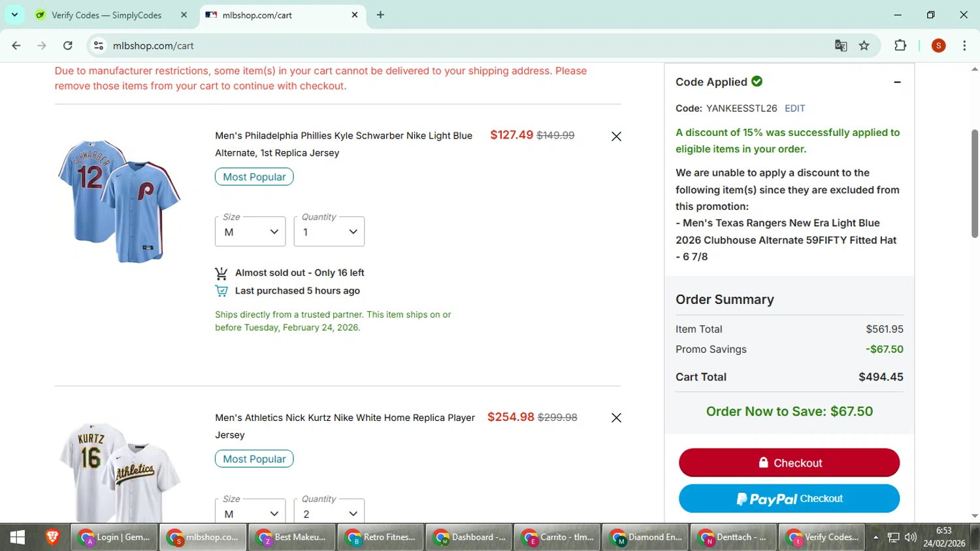The width and height of the screenshot is (980, 551).
Task: Show hidden system tray icons
Action: pyautogui.click(x=875, y=537)
